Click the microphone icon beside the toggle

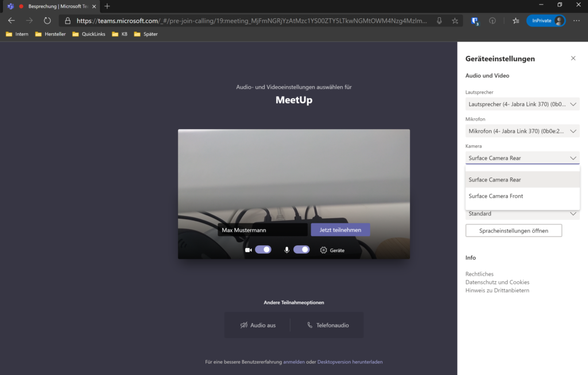pos(287,250)
